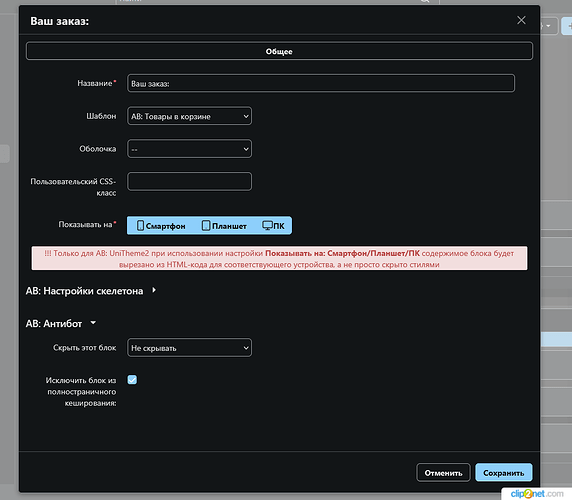
Task: Toggle the Смартфон device option
Action: click(161, 226)
